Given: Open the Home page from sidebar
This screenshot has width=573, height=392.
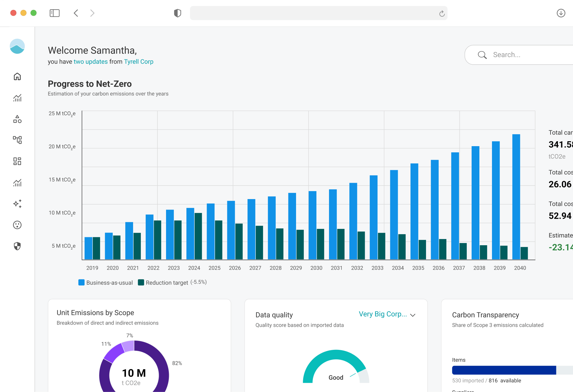Looking at the screenshot, I should [x=17, y=76].
